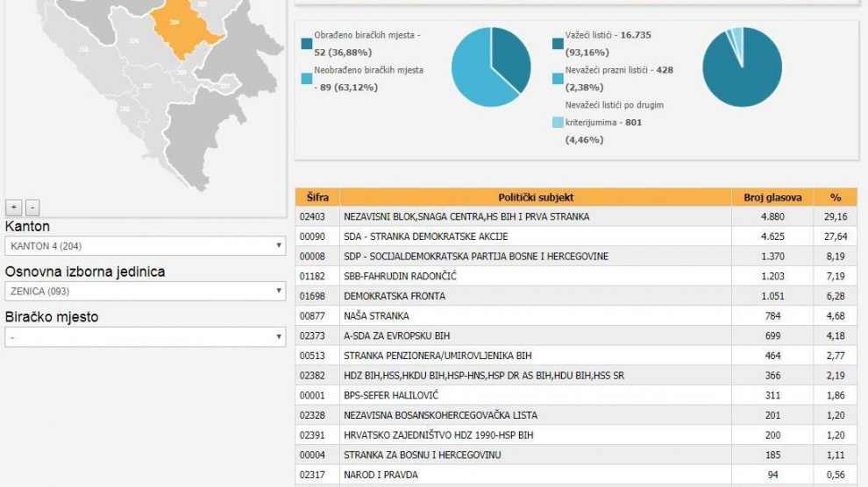Viewport: 868px width, 487px height.
Task: Click the Šifra column header
Action: [317, 197]
